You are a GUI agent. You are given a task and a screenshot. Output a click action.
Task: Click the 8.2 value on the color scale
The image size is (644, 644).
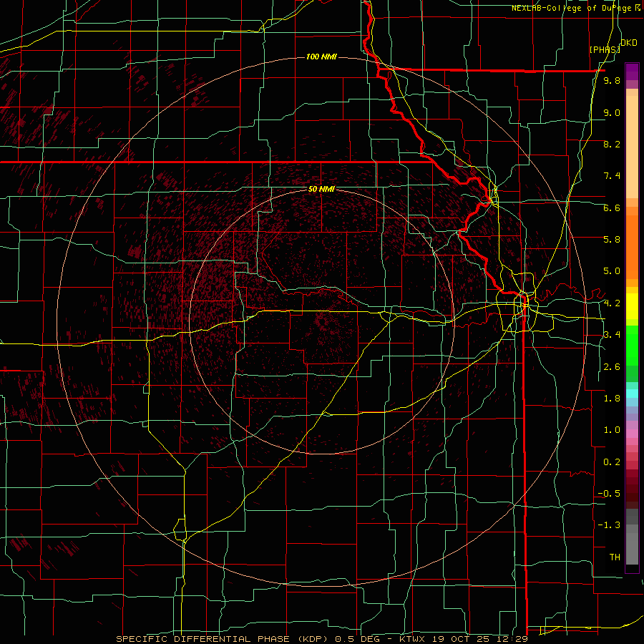612,144
